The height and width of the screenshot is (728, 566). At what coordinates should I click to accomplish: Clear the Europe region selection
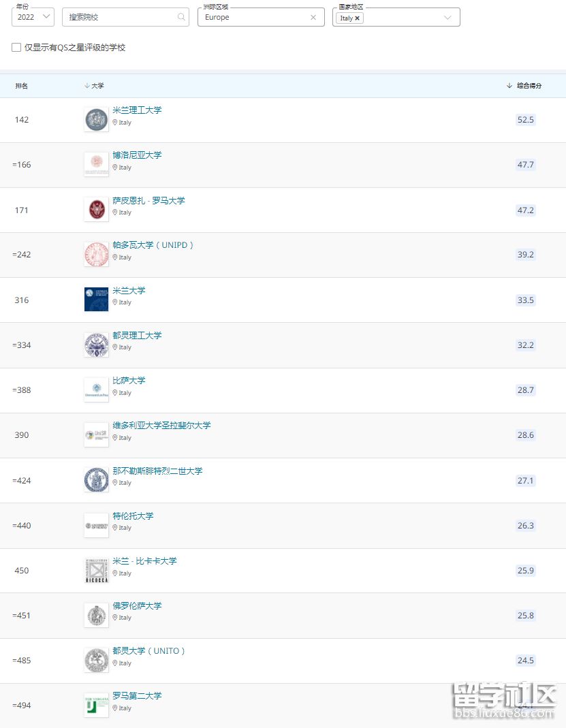click(313, 18)
